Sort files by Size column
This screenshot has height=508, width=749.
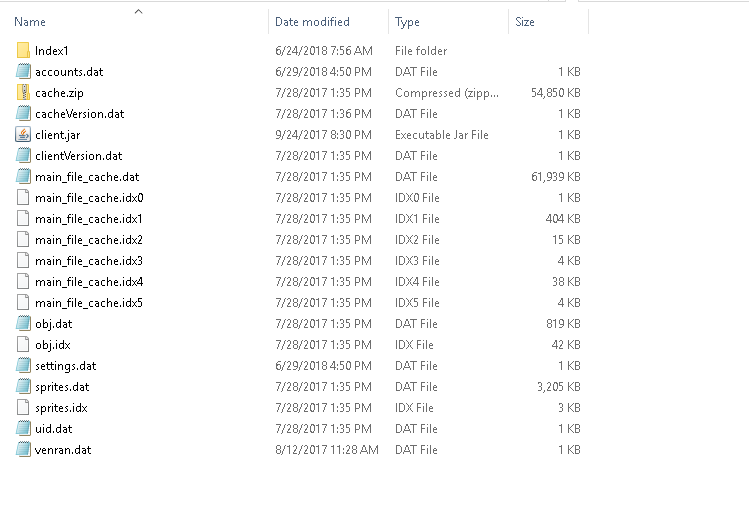[525, 22]
